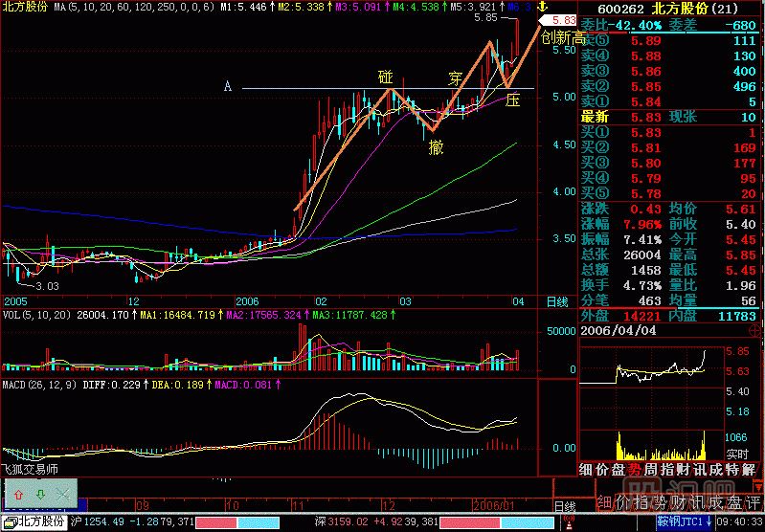Viewport: 765px width, 532px height.
Task: Click the 日线 period label under chart
Action: coord(556,303)
